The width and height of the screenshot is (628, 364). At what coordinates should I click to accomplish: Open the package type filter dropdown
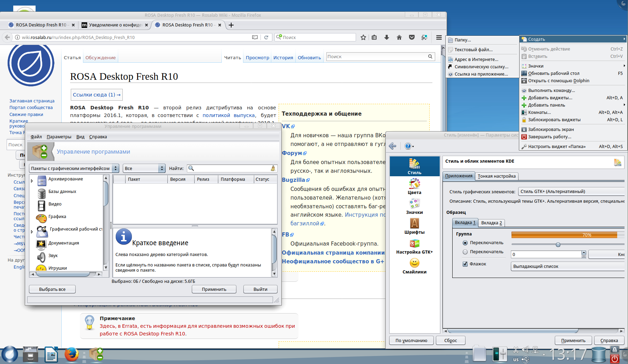pos(74,169)
